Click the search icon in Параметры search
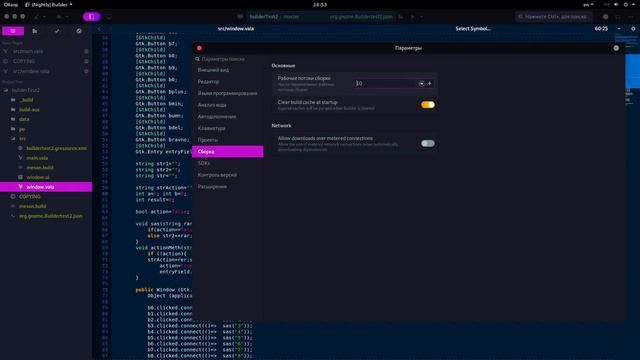Image resolution: width=640 pixels, height=360 pixels. click(197, 59)
